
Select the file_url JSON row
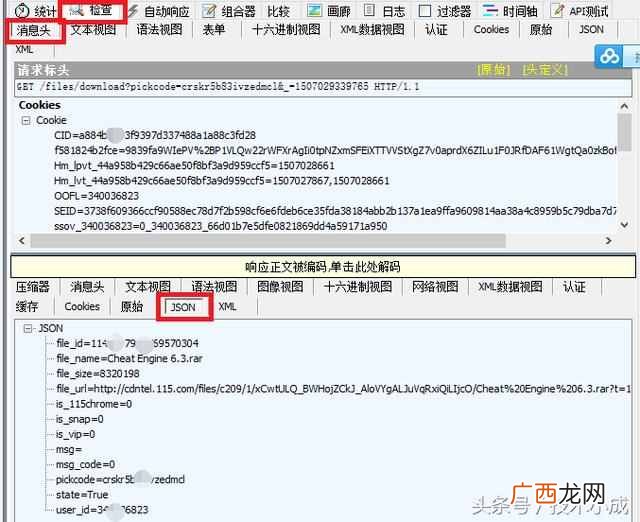click(344, 389)
